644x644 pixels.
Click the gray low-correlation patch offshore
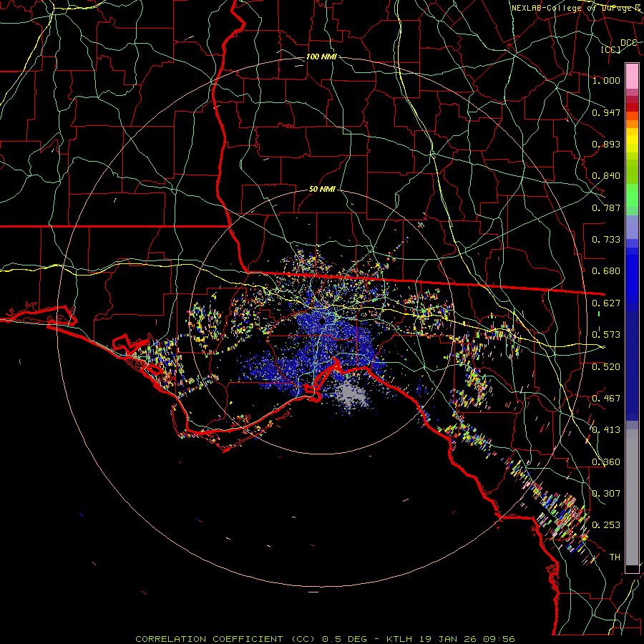pyautogui.click(x=350, y=394)
